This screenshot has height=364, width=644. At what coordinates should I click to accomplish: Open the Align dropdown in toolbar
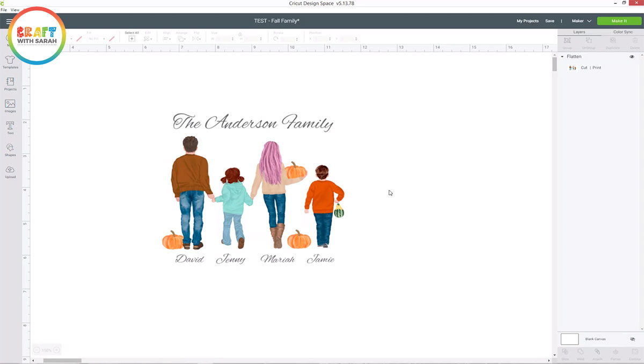pos(166,39)
